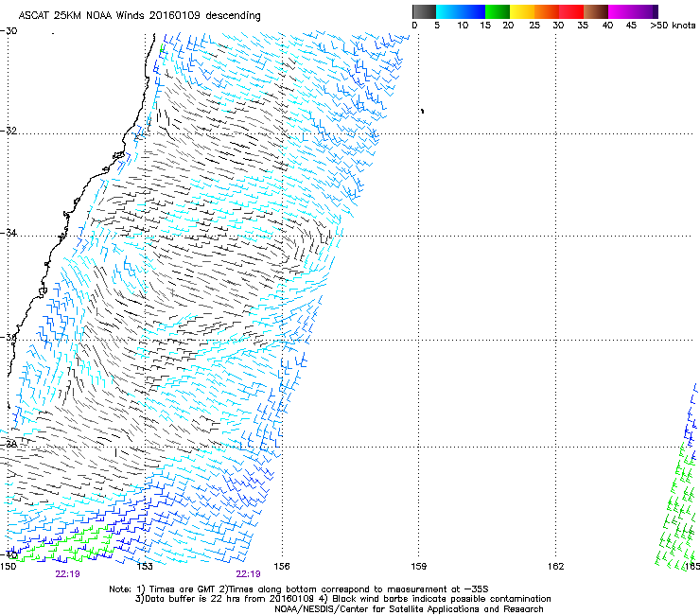This screenshot has height=615, width=700.
Task: Click the '35' label under the color scale
Action: (583, 26)
